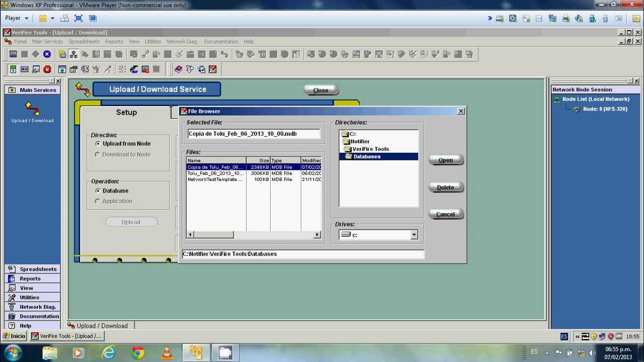Screen dimensions: 644x362
Task: Open Spreadsheets in left sidebar
Action: pyautogui.click(x=32, y=269)
